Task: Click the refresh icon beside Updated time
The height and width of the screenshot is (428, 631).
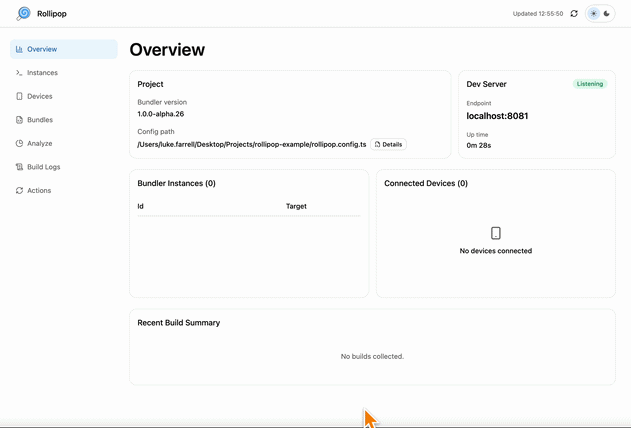Action: 574,14
